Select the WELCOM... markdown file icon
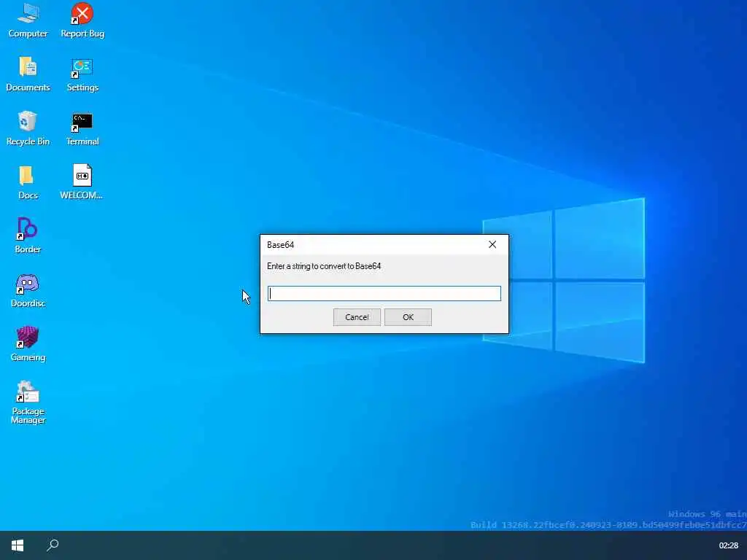This screenshot has width=747, height=560. (82, 182)
